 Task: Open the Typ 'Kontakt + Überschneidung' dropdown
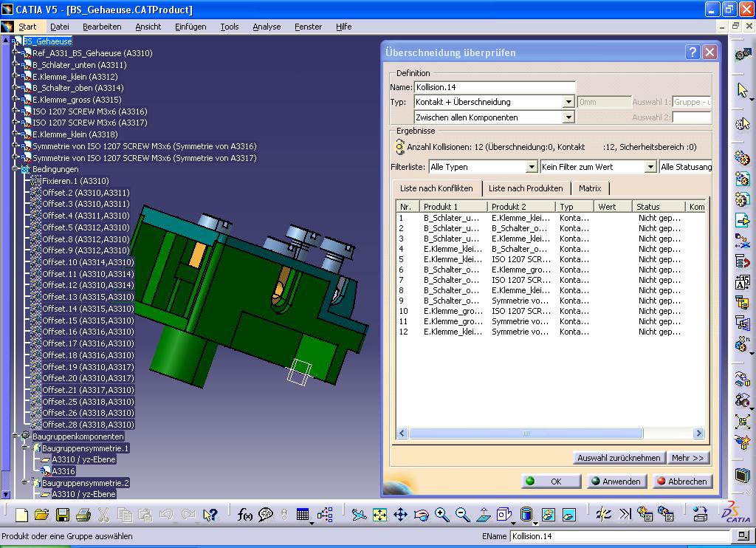(x=568, y=102)
